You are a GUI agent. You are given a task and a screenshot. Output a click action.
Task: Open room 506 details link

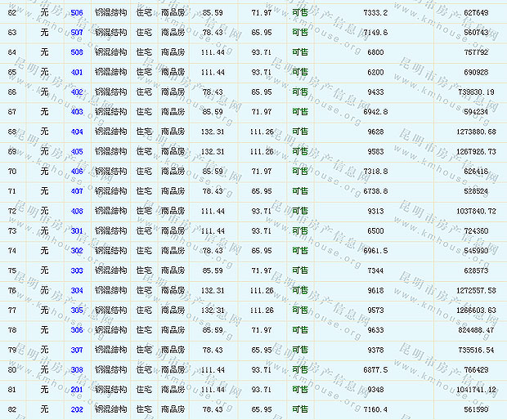click(x=77, y=13)
